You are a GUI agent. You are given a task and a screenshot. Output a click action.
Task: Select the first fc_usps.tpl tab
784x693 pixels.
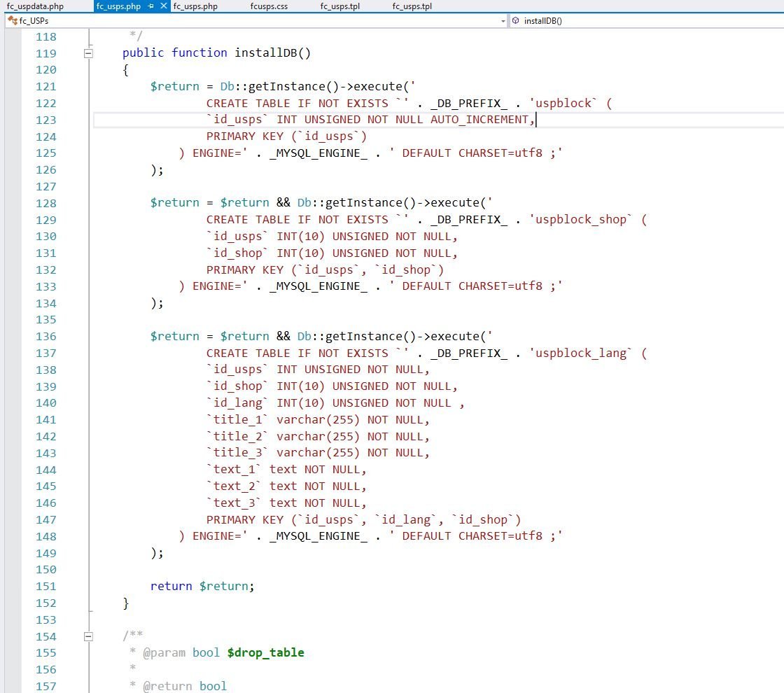(x=340, y=6)
